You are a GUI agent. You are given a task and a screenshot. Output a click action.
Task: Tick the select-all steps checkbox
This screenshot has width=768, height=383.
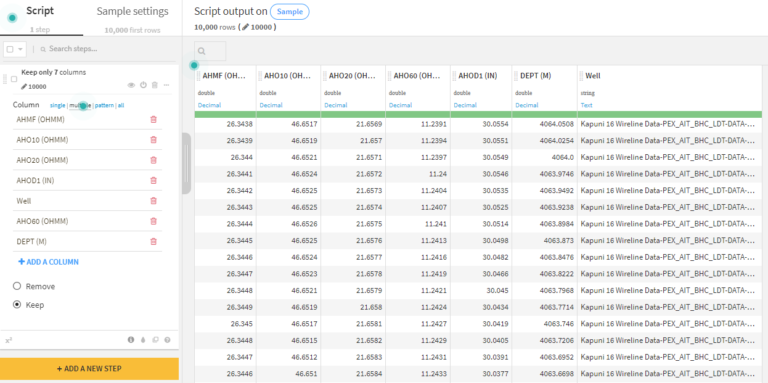coord(10,49)
